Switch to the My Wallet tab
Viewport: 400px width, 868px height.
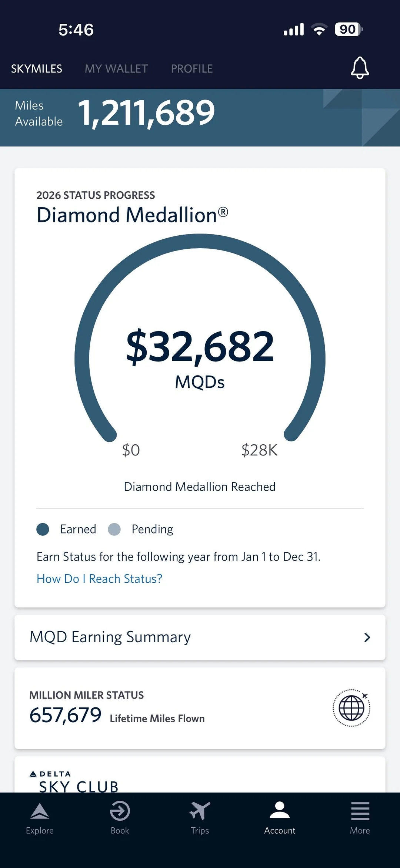[116, 69]
